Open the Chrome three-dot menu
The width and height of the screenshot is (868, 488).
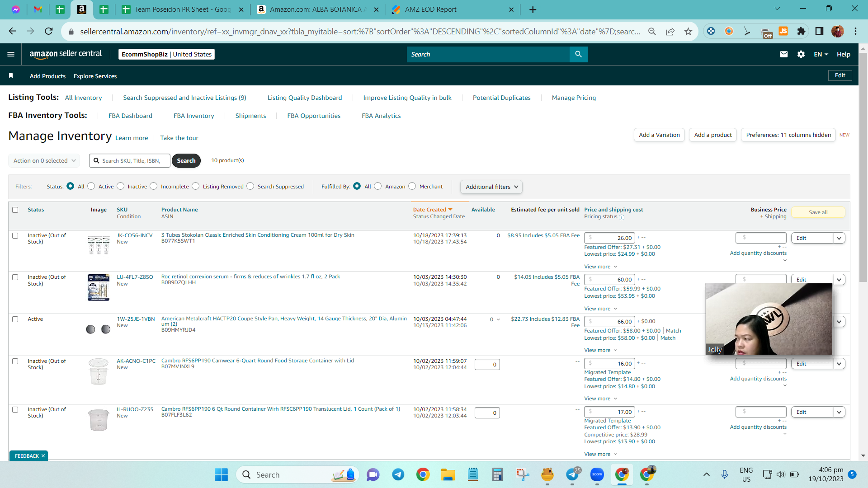click(855, 31)
